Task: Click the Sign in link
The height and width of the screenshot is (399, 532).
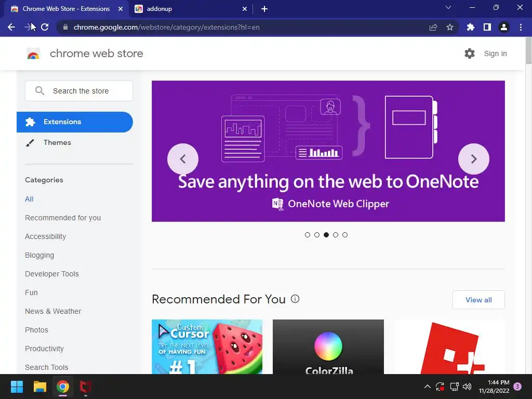Action: coord(495,54)
